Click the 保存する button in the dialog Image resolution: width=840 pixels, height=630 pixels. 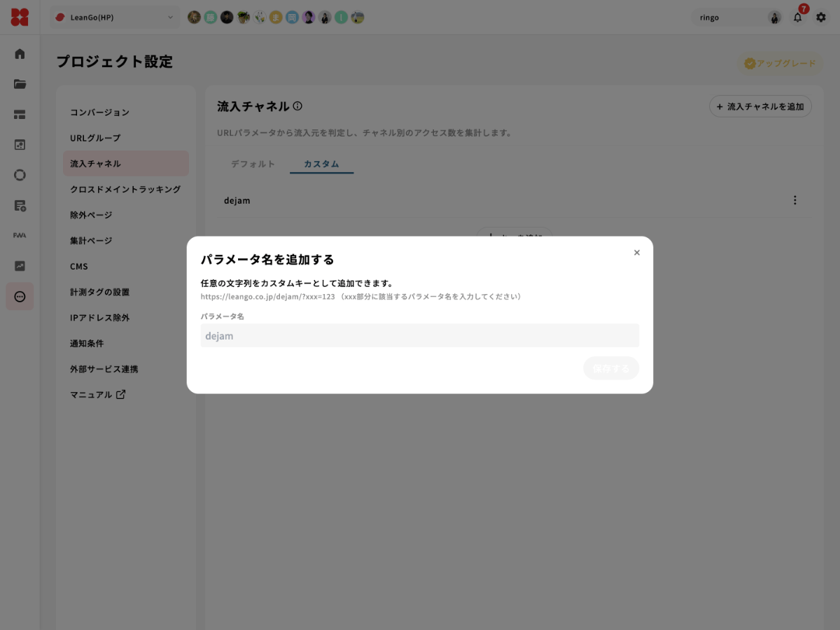coord(611,368)
